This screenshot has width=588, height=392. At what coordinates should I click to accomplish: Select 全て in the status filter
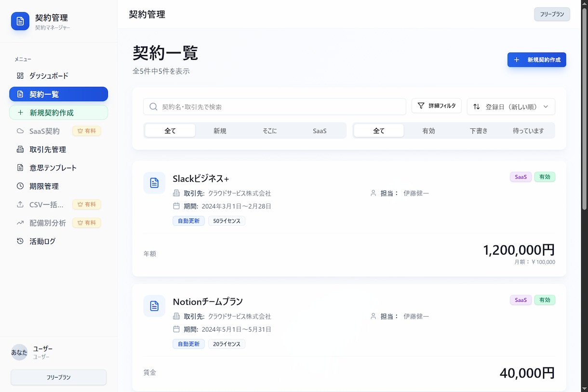tap(379, 131)
